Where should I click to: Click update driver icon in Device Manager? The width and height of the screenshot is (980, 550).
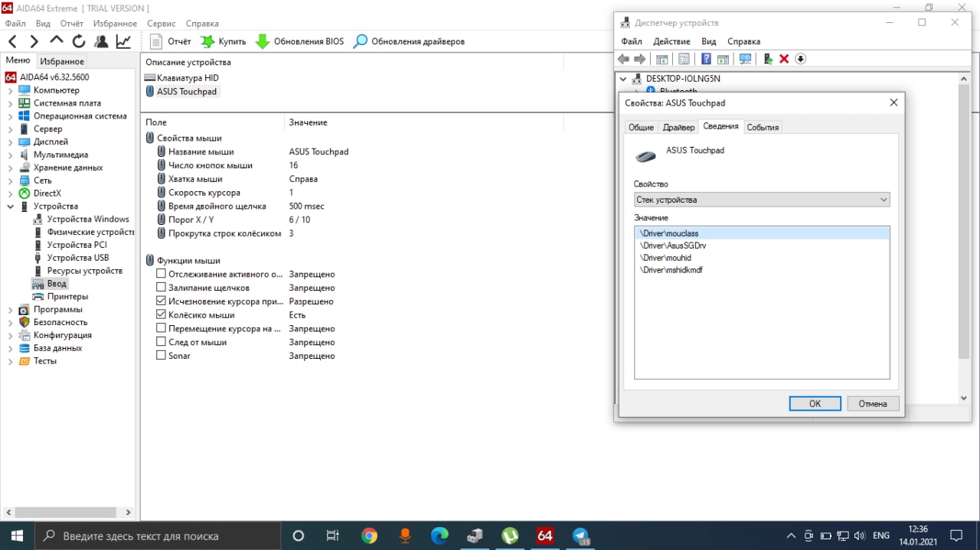(768, 59)
